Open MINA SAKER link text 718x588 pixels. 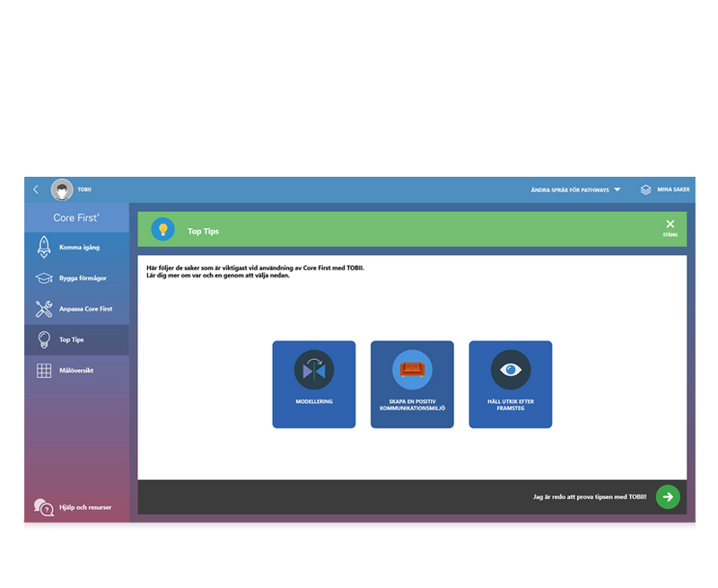tap(673, 189)
